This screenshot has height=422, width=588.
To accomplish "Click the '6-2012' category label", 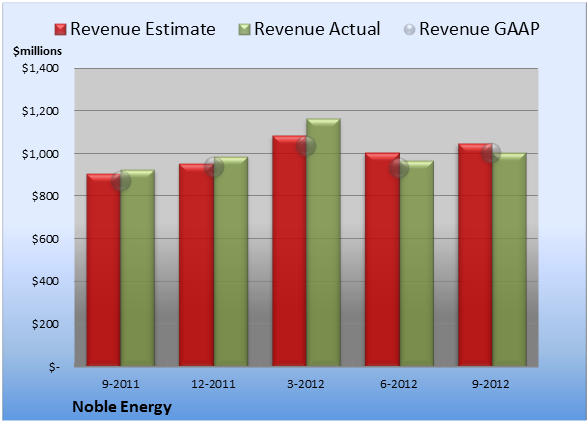I will click(x=399, y=384).
